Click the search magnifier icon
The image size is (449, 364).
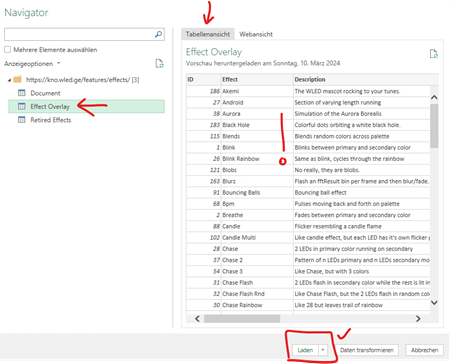[159, 34]
